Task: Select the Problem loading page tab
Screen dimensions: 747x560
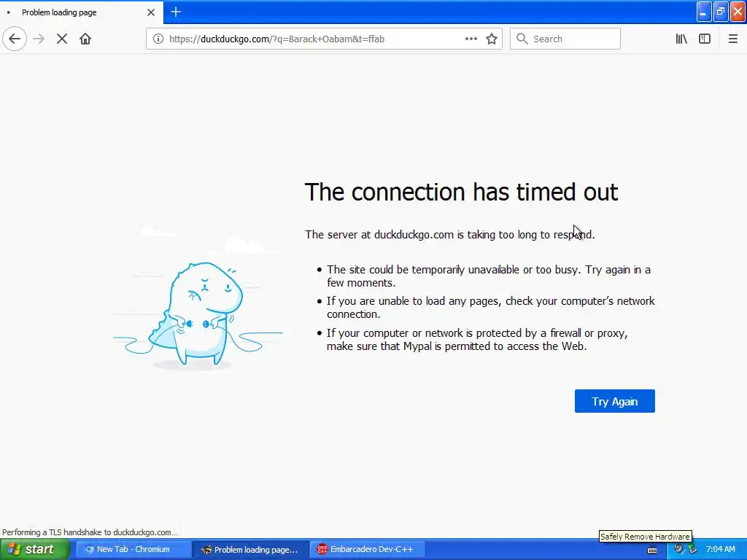Action: (82, 12)
